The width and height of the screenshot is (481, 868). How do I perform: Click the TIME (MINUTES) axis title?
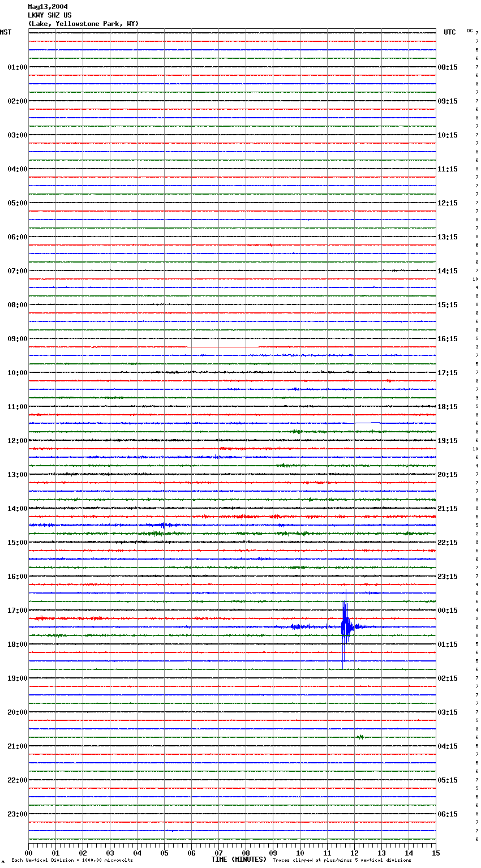coord(239,860)
